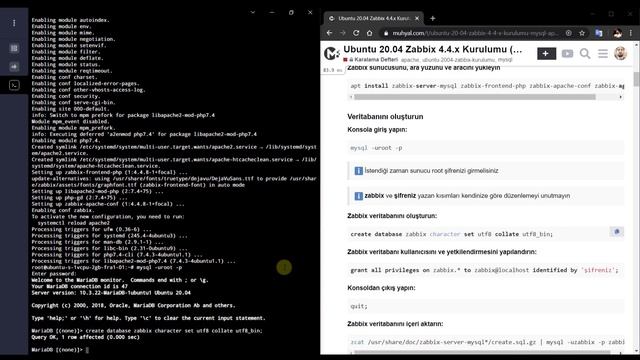Close the Ubuntu 20.04 Zabbix tab
Image resolution: width=640 pixels, height=360 pixels.
pyautogui.click(x=417, y=18)
